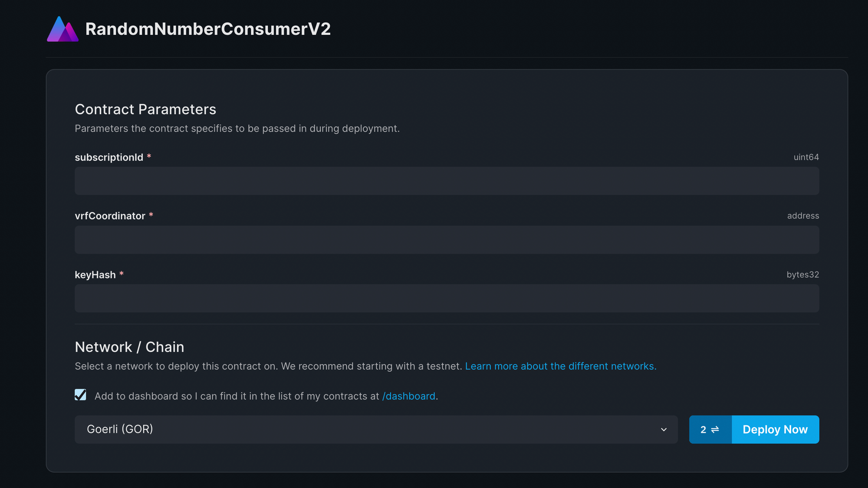Click the Contract Parameters heading
Image resolution: width=868 pixels, height=488 pixels.
coord(146,109)
